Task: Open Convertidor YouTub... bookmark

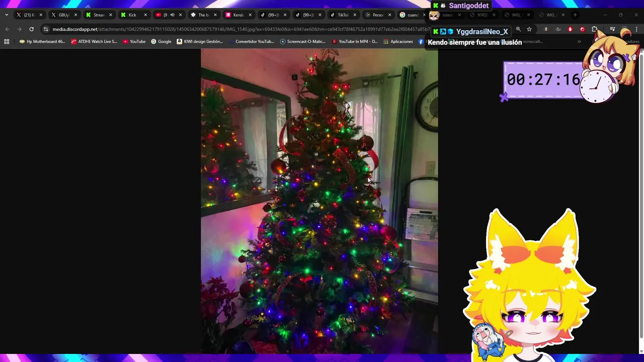Action: point(251,42)
